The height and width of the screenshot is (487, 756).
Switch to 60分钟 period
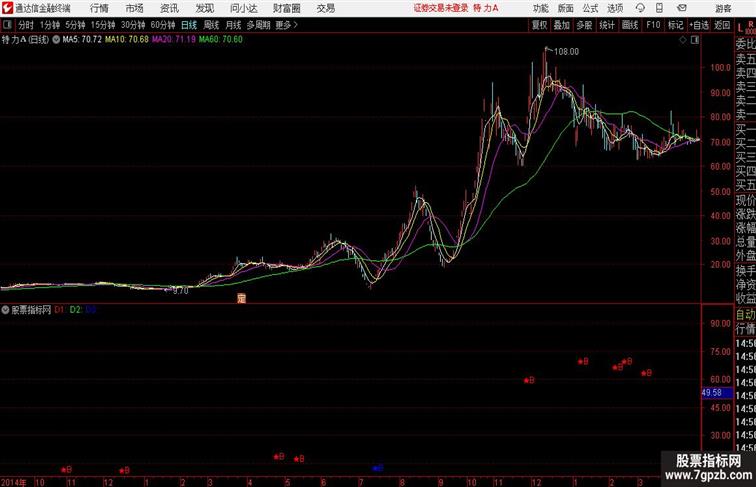tap(162, 25)
